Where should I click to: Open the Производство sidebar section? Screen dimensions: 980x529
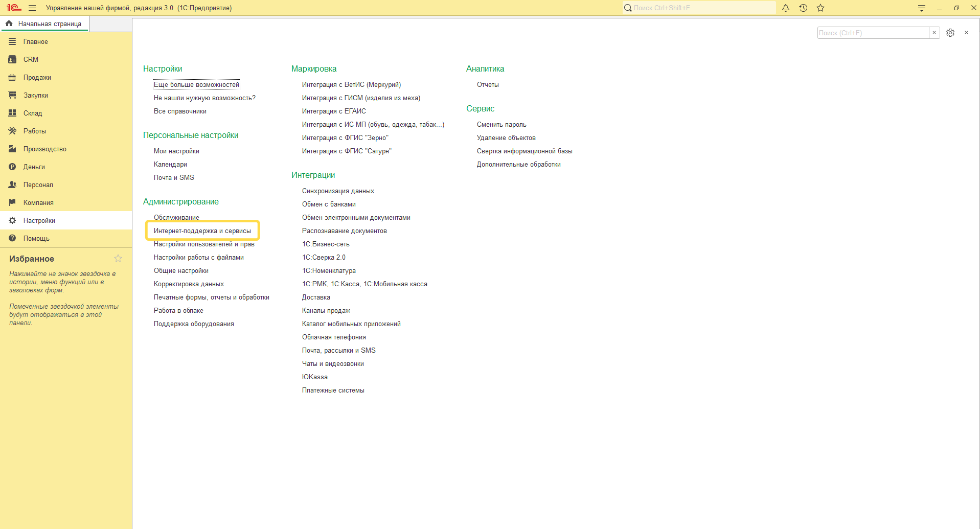point(44,149)
